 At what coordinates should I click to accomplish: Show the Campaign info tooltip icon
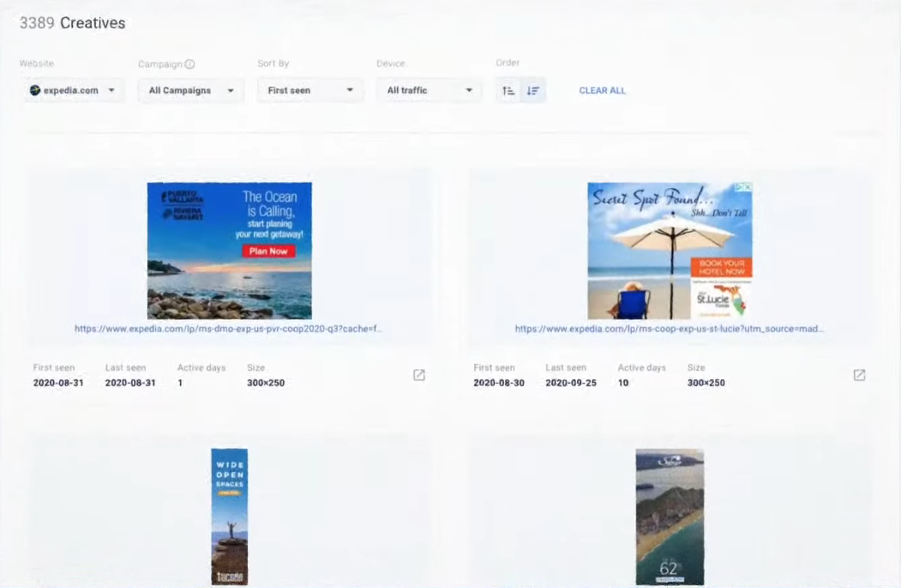tap(190, 64)
